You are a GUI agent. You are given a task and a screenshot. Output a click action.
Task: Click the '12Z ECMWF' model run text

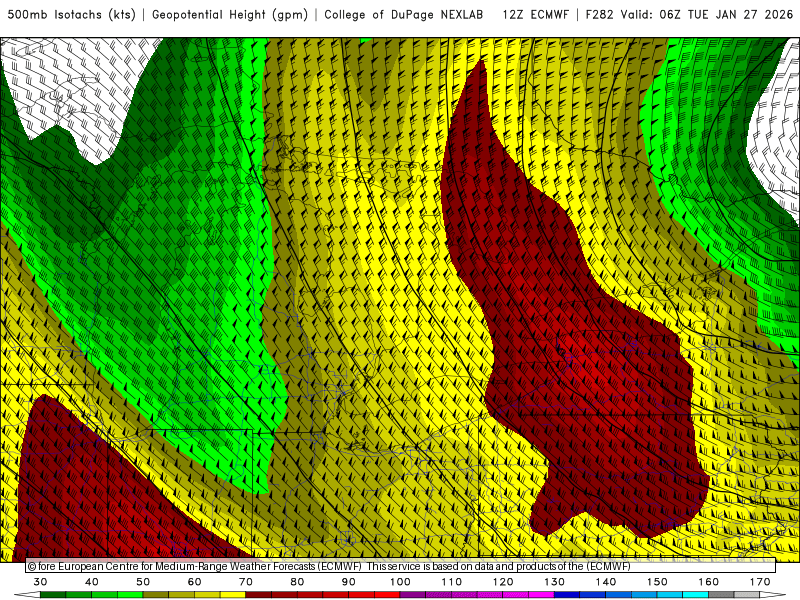pos(535,15)
